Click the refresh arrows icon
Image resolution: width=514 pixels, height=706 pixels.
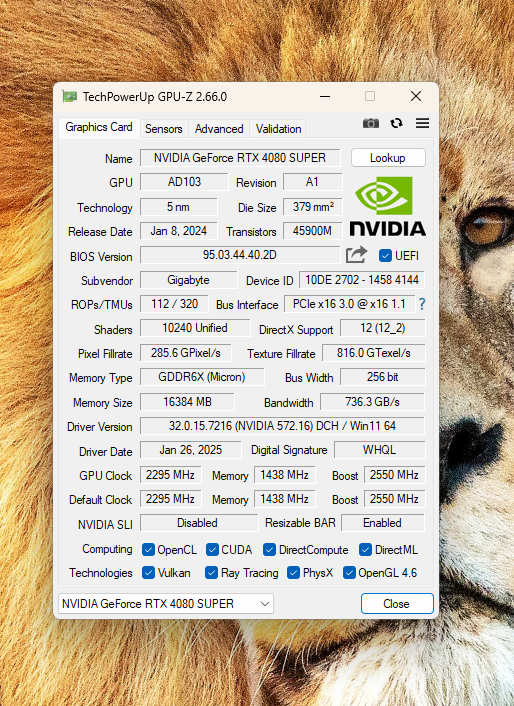tap(397, 123)
